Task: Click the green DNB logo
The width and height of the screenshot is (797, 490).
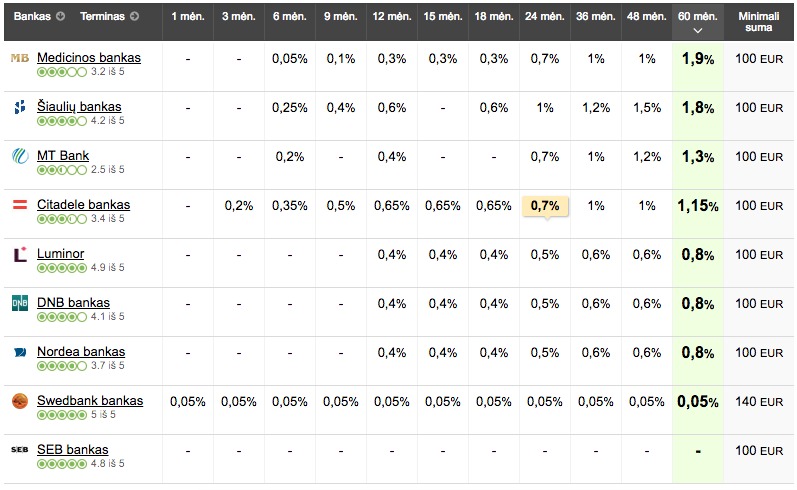Action: tap(19, 303)
